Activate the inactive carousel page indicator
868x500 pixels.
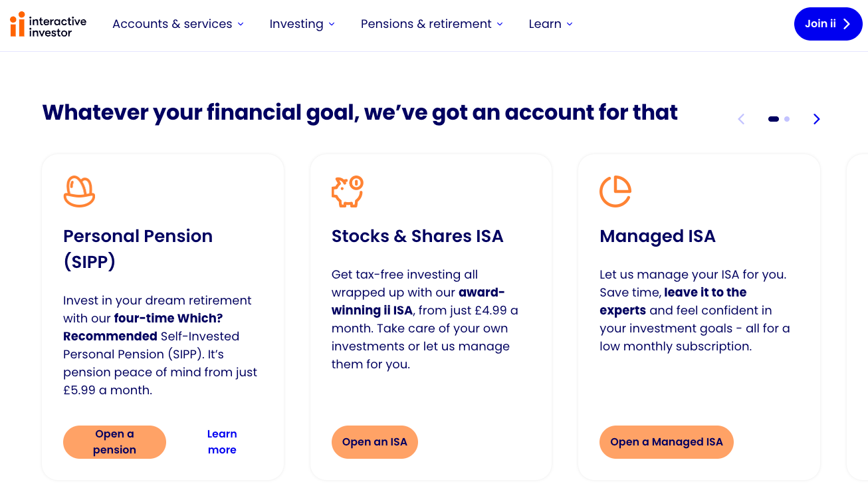point(788,118)
